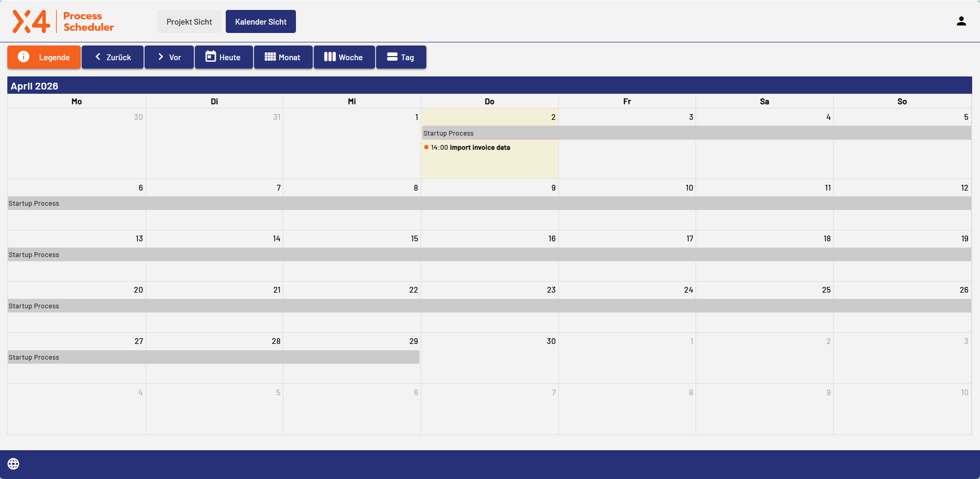Jump to today via Heute
The width and height of the screenshot is (980, 479).
[x=224, y=57]
